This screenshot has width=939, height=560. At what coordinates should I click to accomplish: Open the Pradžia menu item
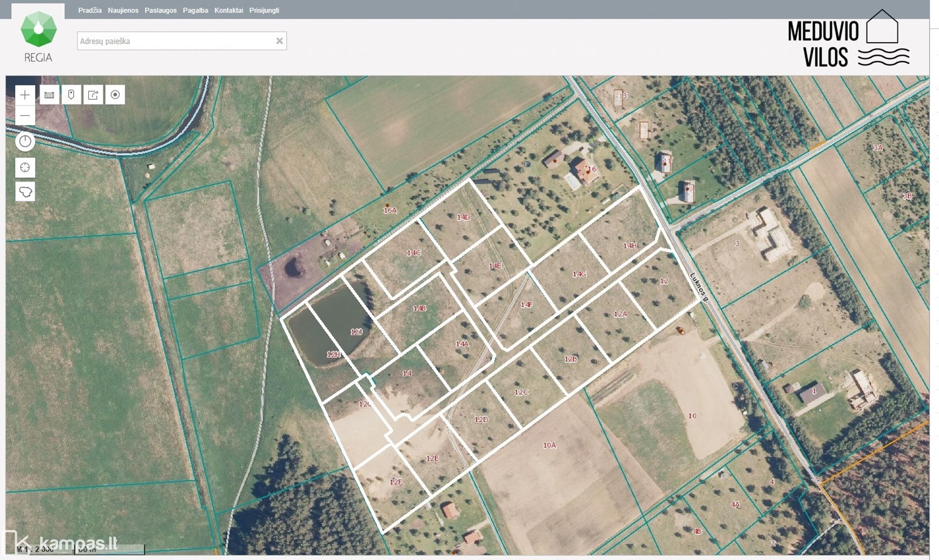89,10
